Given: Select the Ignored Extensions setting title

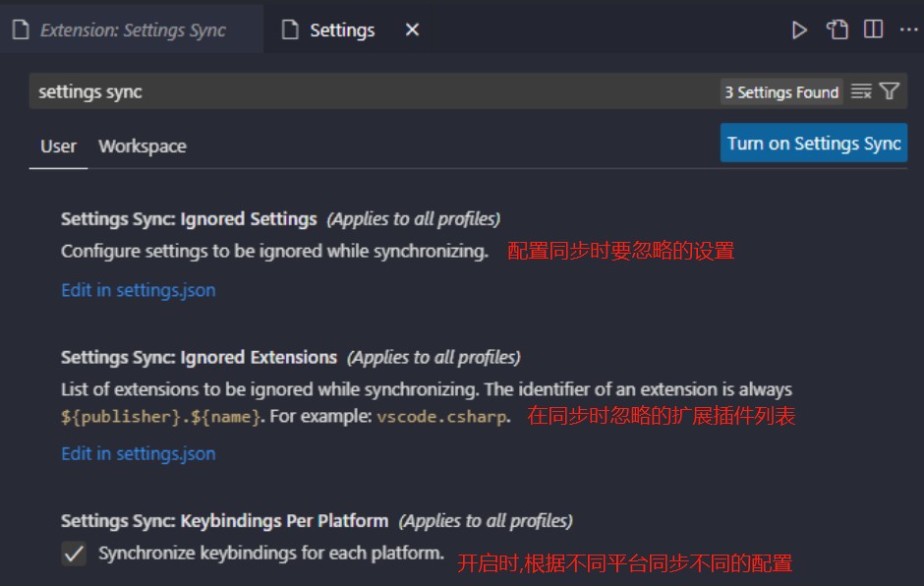Looking at the screenshot, I should tap(200, 357).
